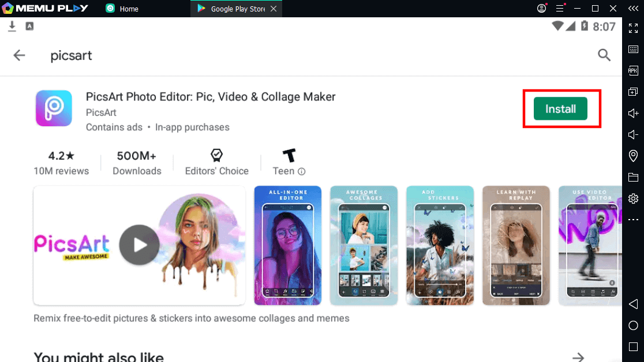Open the GPS location icon
644x362 pixels.
click(x=633, y=156)
